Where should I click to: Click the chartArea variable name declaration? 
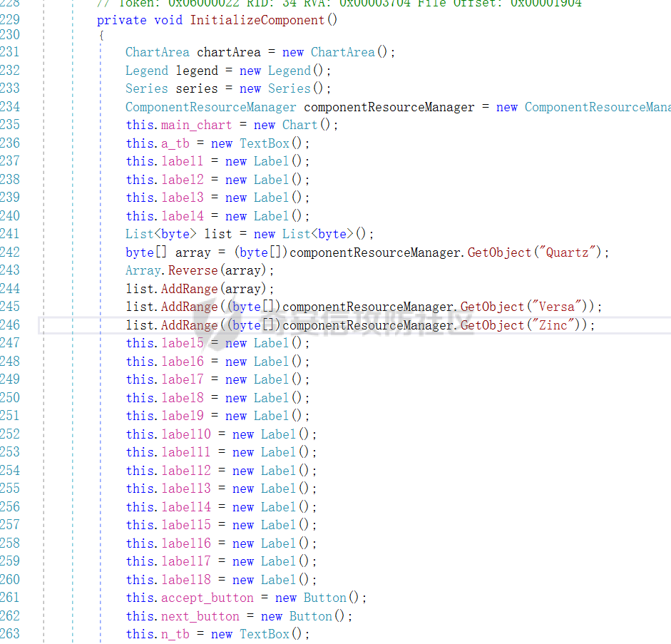tap(228, 52)
